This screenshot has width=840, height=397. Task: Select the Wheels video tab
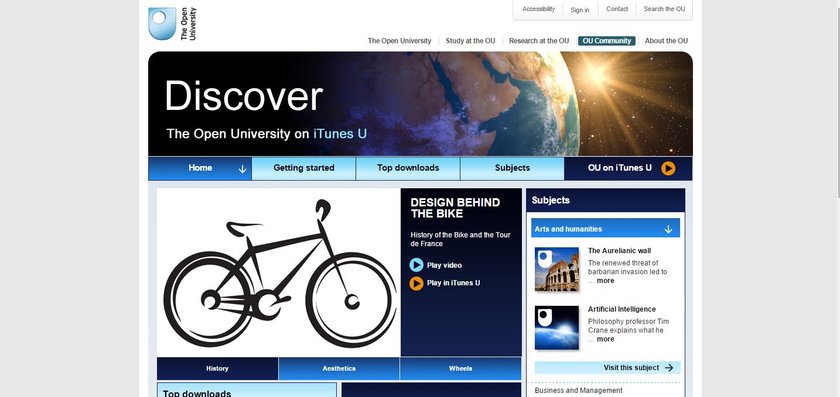(x=460, y=369)
